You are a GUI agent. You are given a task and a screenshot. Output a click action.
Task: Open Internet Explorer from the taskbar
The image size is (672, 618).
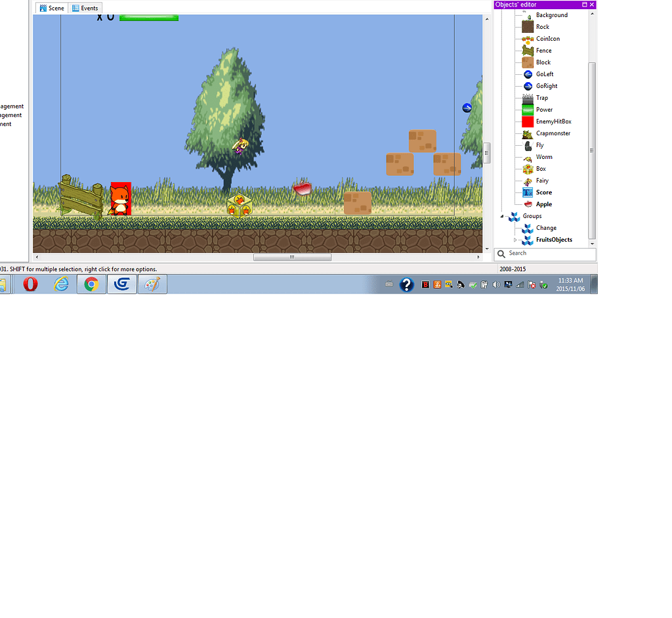pyautogui.click(x=61, y=284)
